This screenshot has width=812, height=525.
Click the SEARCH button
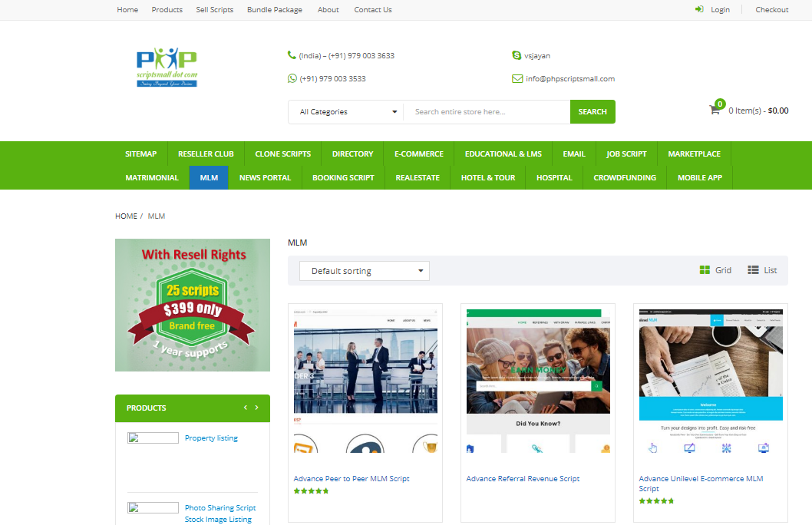pyautogui.click(x=592, y=111)
